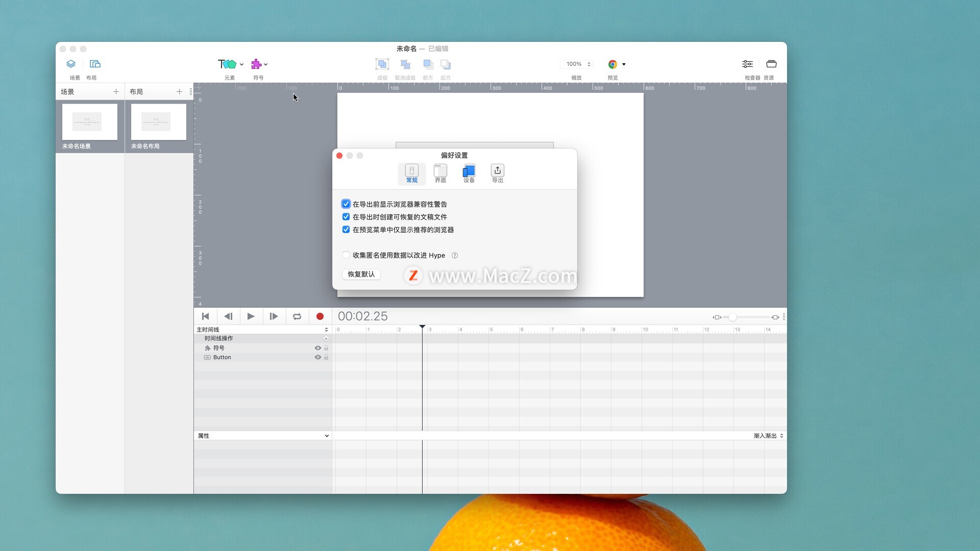Play the timeline animation
980x551 pixels.
point(251,316)
